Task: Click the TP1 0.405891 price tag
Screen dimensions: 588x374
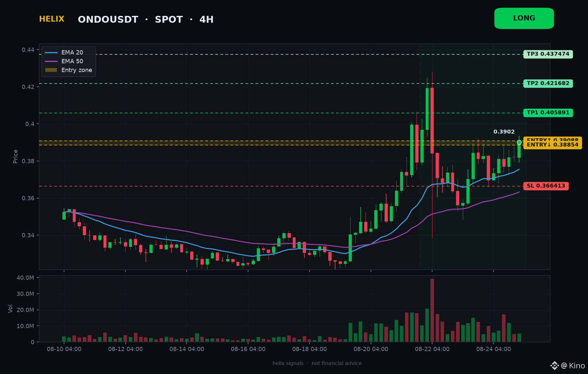Action: (x=548, y=113)
